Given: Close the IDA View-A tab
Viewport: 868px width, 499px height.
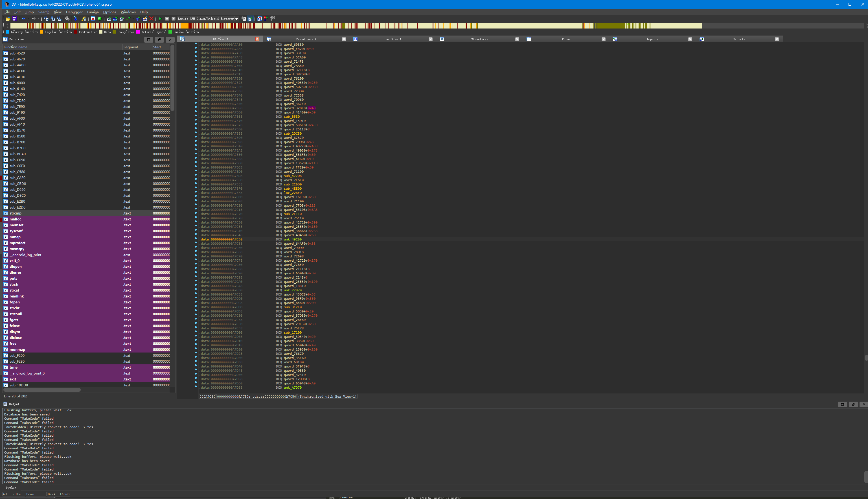Looking at the screenshot, I should 257,39.
